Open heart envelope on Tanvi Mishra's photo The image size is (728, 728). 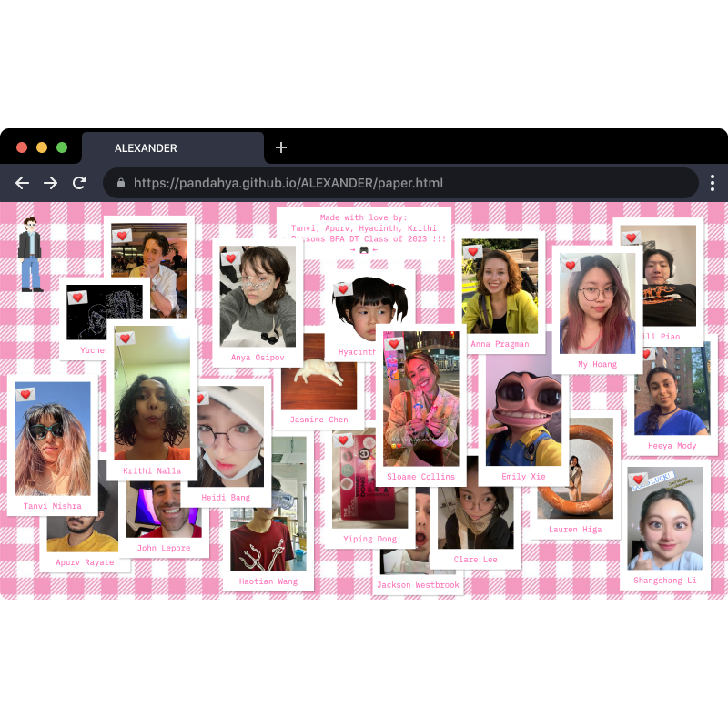pos(25,395)
